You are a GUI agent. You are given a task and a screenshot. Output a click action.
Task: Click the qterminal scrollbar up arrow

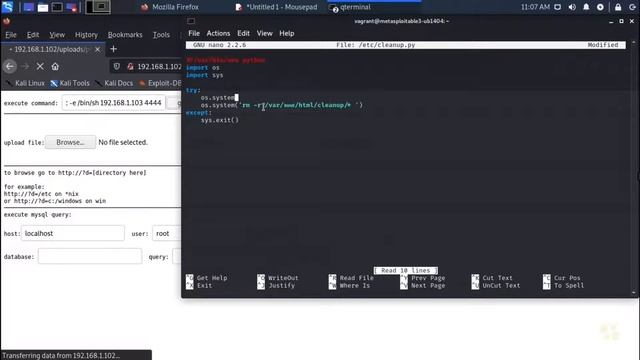coord(633,42)
